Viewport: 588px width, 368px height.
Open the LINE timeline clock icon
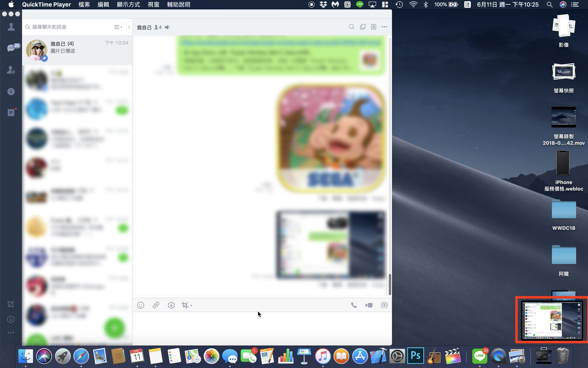(x=11, y=92)
